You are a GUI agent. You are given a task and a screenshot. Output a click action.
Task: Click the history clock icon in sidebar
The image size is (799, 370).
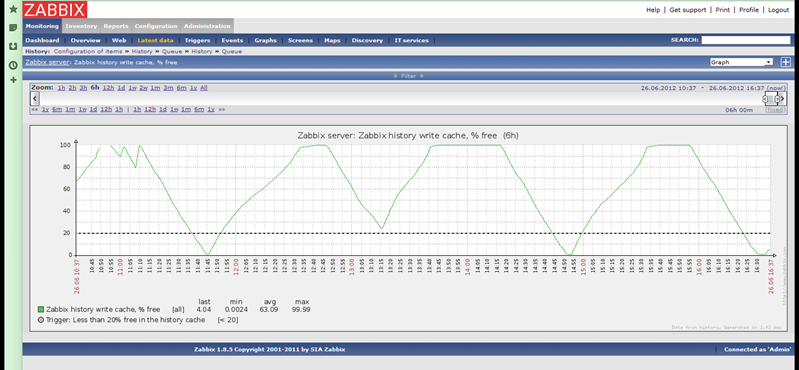(x=13, y=65)
